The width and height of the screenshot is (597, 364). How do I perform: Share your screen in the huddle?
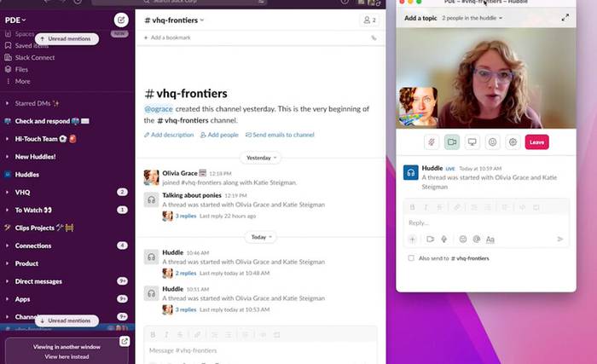[x=472, y=142]
